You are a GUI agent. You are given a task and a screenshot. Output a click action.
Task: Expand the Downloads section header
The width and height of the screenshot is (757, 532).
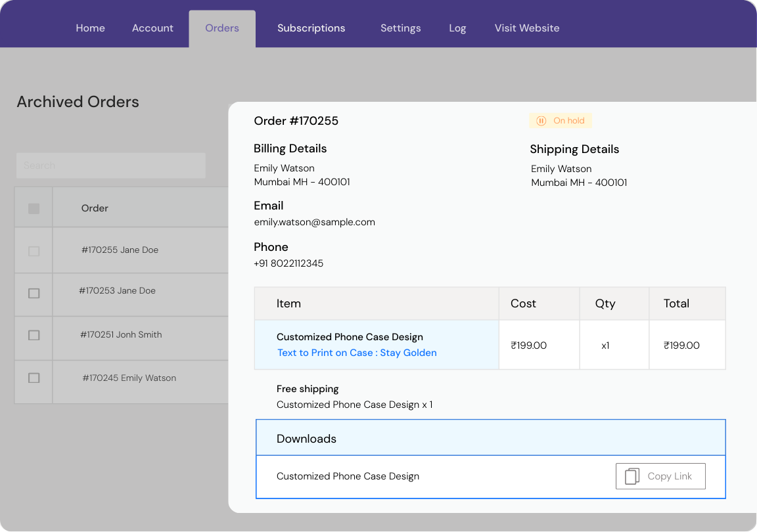(x=490, y=438)
